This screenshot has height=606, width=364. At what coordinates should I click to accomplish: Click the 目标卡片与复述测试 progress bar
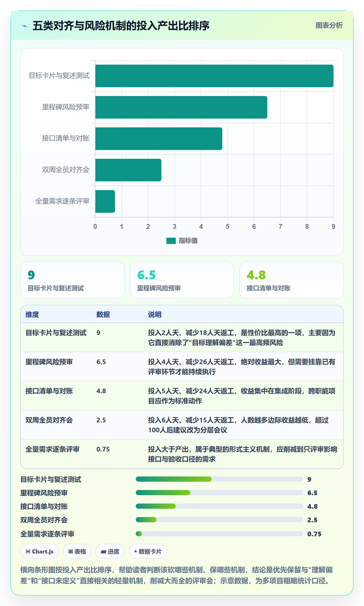click(219, 479)
